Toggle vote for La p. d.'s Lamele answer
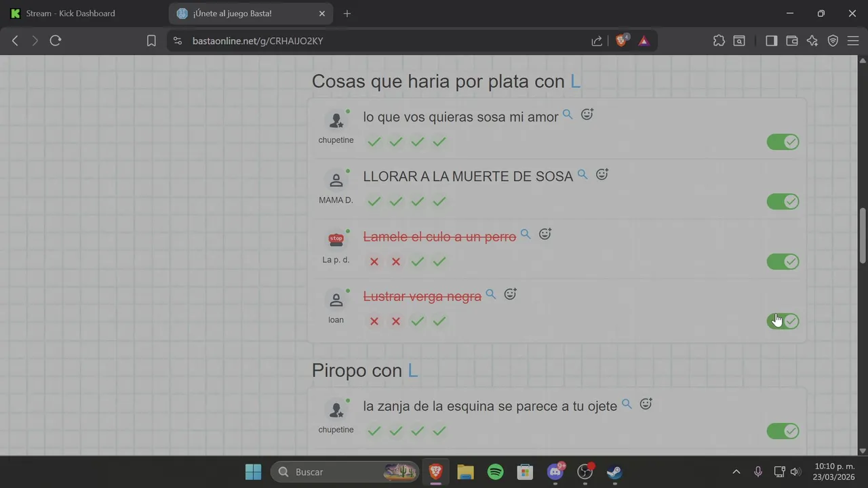The width and height of the screenshot is (868, 488). (783, 262)
